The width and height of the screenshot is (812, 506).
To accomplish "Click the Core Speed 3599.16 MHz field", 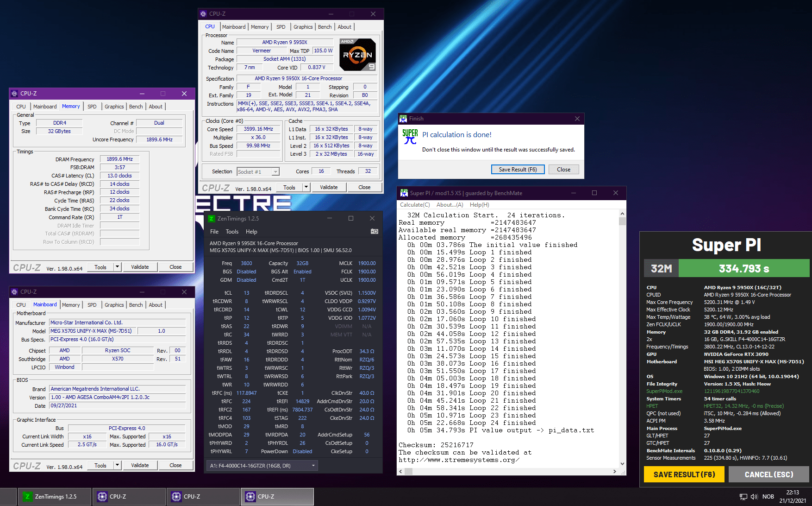I will tap(258, 129).
